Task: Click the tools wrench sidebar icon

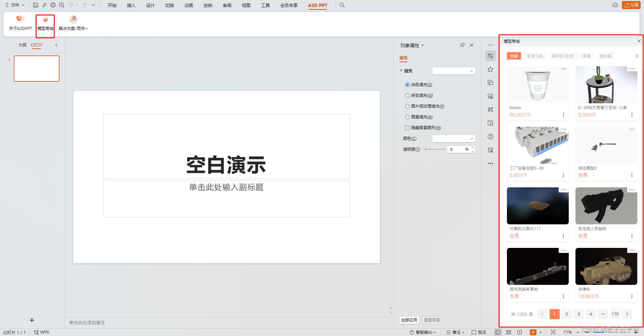Action: tap(490, 110)
